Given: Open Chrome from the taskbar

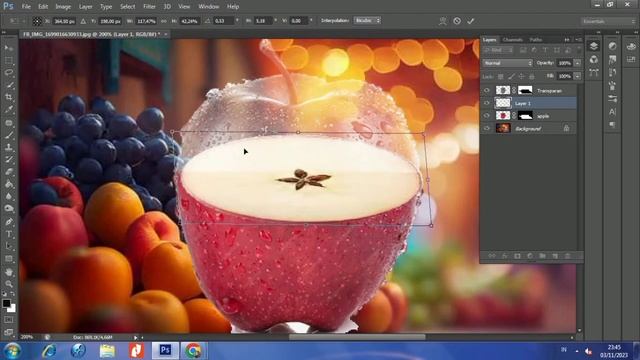Looking at the screenshot, I should (x=193, y=351).
